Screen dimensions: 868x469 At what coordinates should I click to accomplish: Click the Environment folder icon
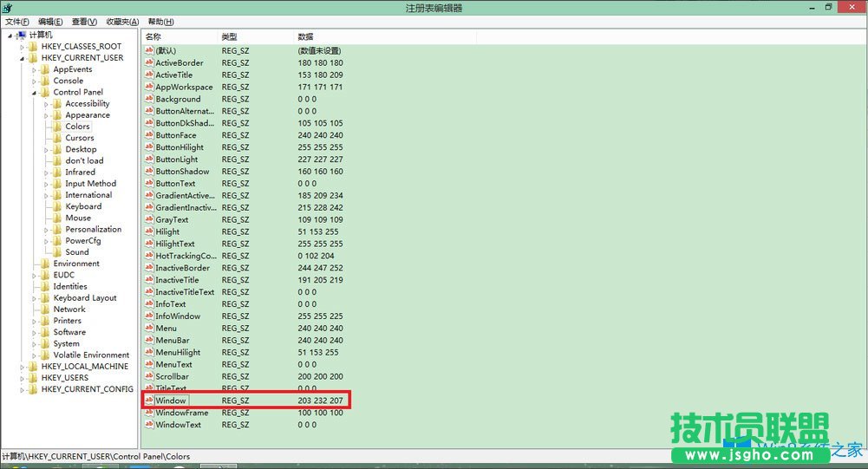pos(45,264)
